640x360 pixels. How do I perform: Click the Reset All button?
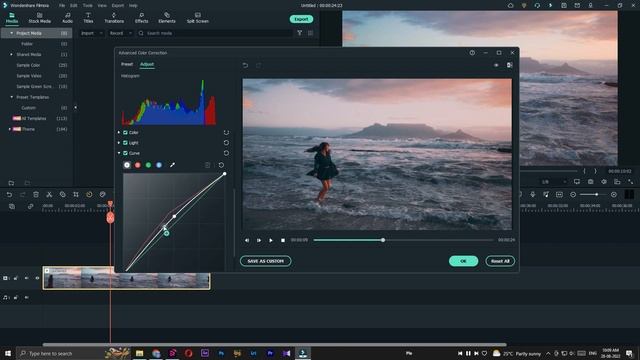(x=500, y=261)
